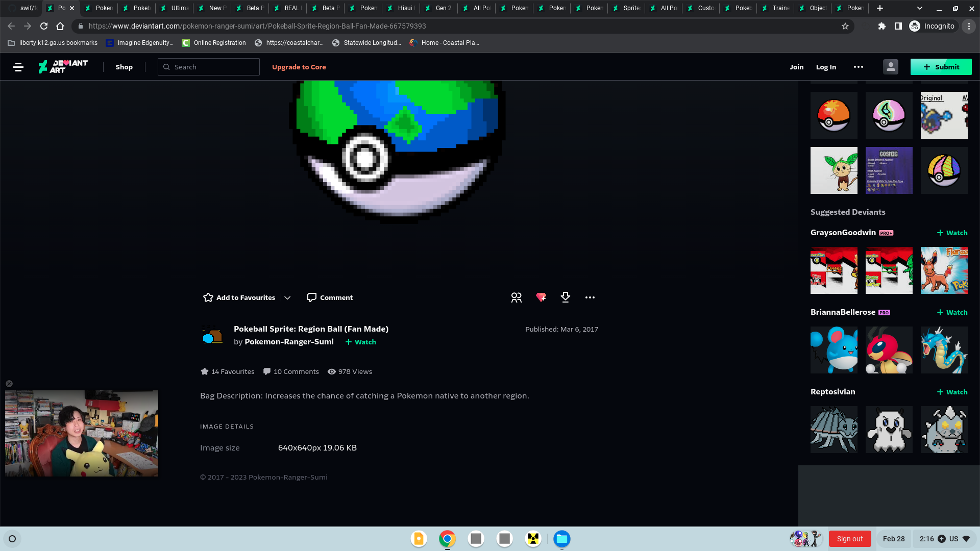The width and height of the screenshot is (980, 551).
Task: Close the picture-in-picture video overlay
Action: pos(9,384)
